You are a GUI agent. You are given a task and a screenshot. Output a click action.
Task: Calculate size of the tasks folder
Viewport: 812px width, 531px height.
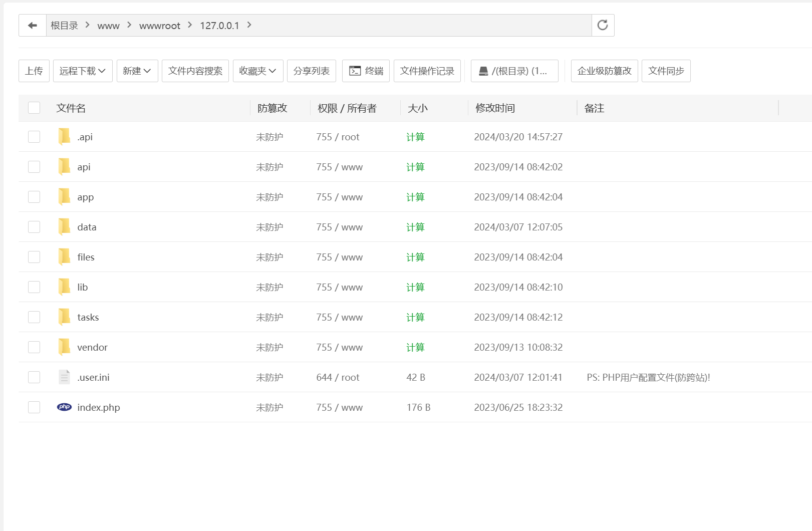(415, 317)
